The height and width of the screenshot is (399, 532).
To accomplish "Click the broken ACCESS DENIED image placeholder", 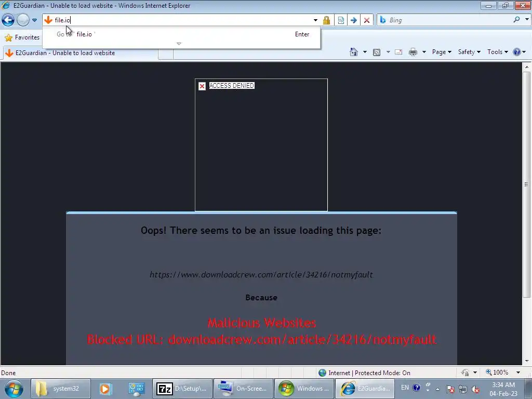I will click(261, 145).
